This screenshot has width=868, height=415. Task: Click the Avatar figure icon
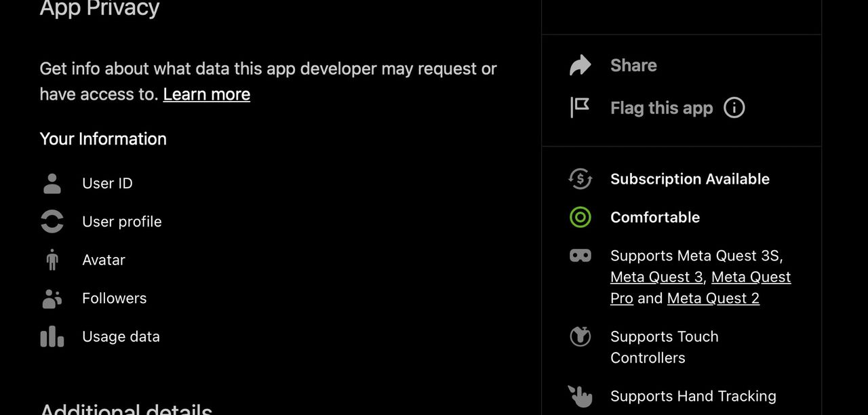(x=52, y=260)
